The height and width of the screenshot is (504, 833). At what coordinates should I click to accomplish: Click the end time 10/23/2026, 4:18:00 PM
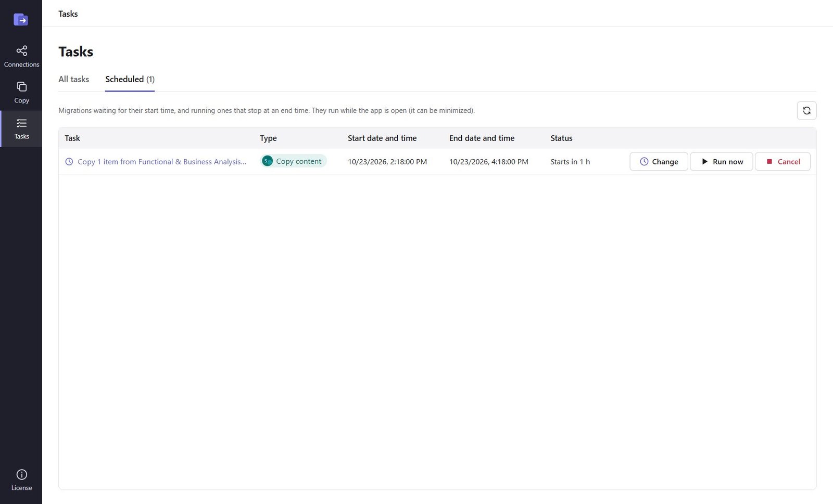coord(488,162)
